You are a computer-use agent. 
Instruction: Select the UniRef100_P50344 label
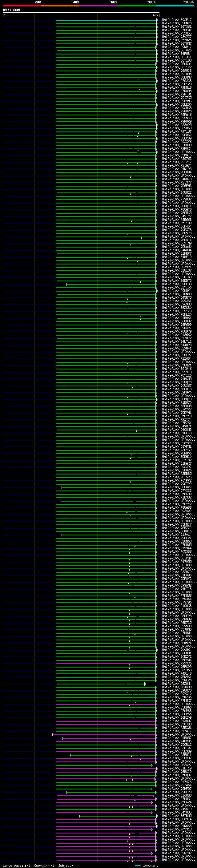[x=177, y=599]
